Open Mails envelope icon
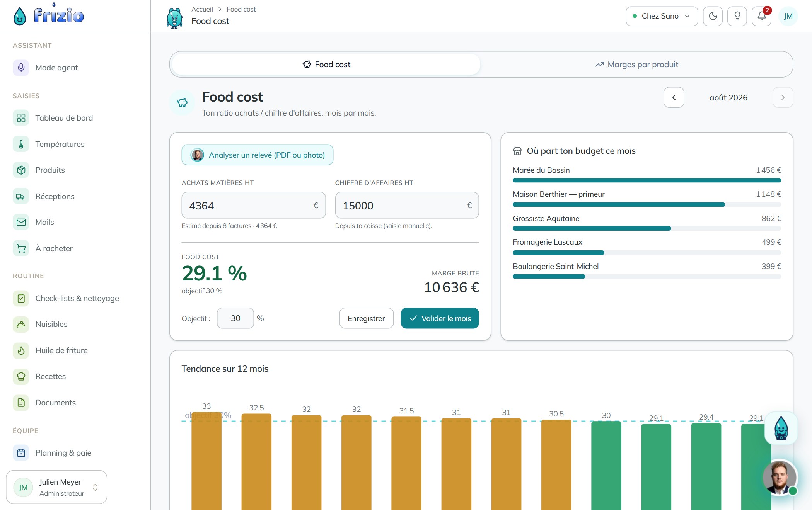The height and width of the screenshot is (510, 812). [21, 222]
